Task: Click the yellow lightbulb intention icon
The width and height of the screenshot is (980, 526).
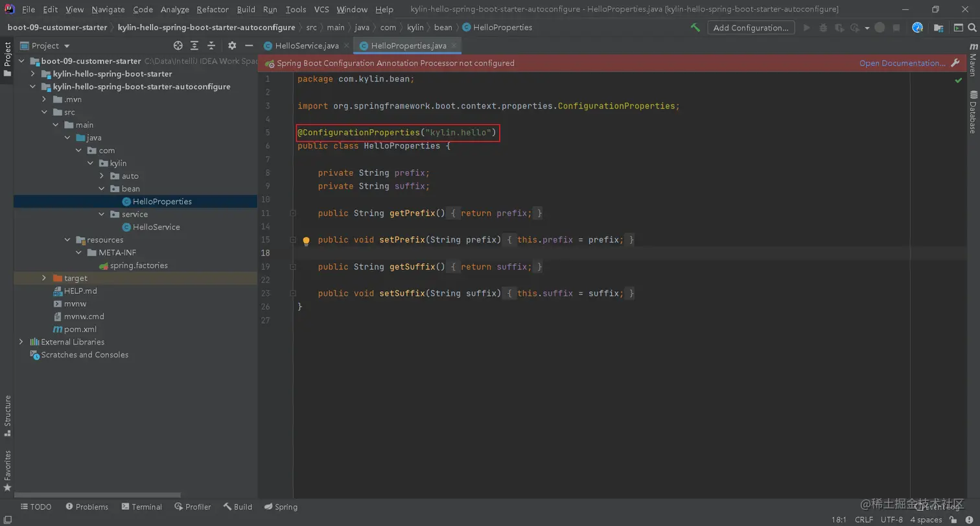Action: click(307, 241)
